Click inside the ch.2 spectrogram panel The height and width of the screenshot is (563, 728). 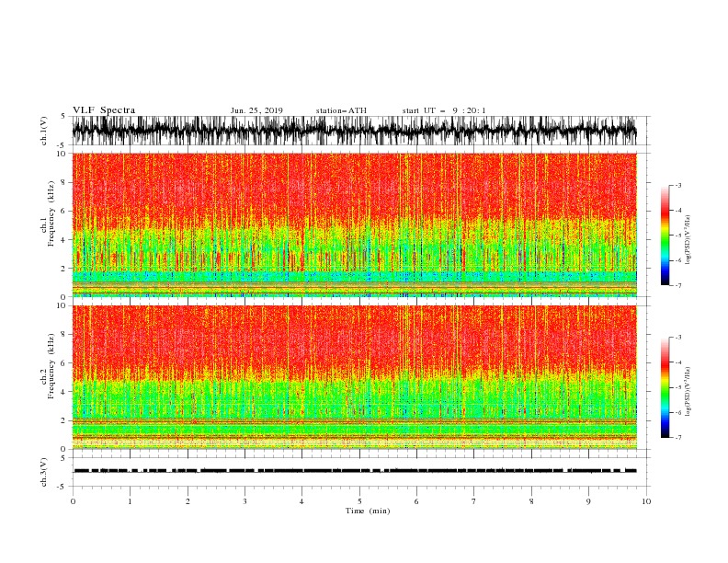(x=354, y=377)
